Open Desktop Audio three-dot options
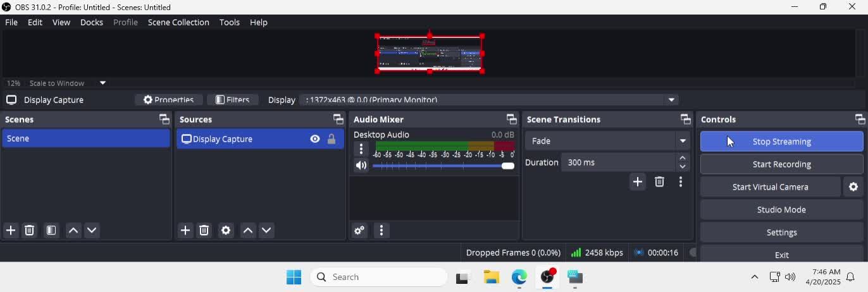This screenshot has height=292, width=868. [x=361, y=149]
